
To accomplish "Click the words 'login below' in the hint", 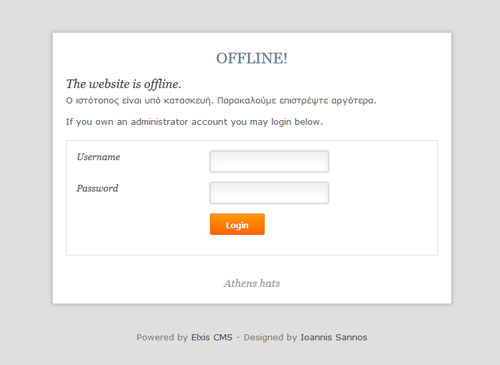I will 297,122.
